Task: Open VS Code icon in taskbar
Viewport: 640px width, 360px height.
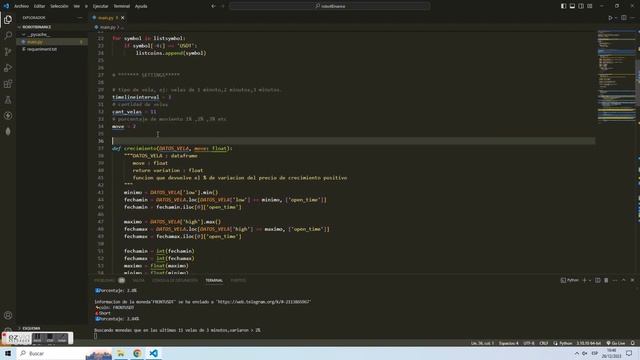Action: (153, 353)
